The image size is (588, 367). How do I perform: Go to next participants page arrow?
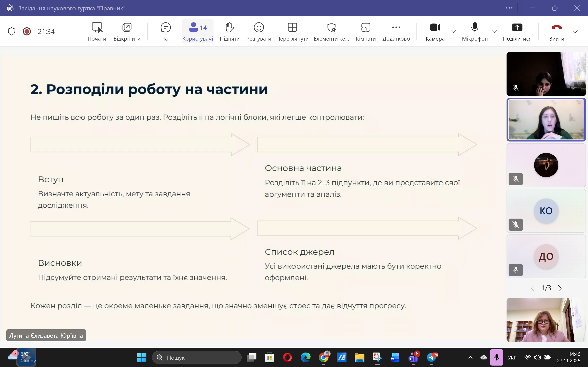[x=560, y=288]
